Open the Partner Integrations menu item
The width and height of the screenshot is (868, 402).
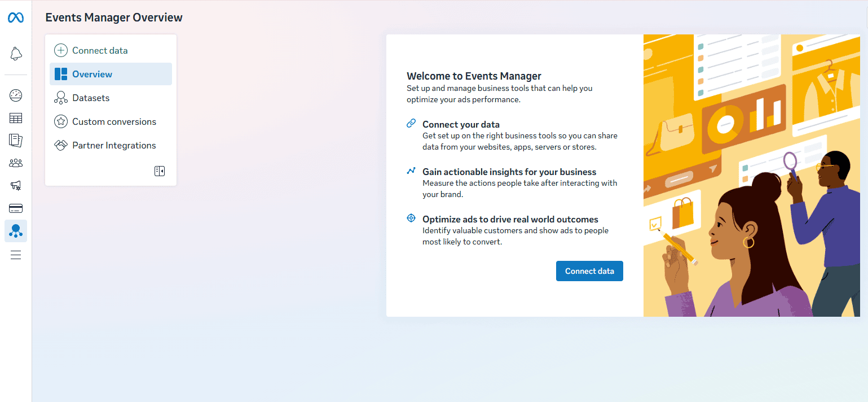click(x=111, y=145)
